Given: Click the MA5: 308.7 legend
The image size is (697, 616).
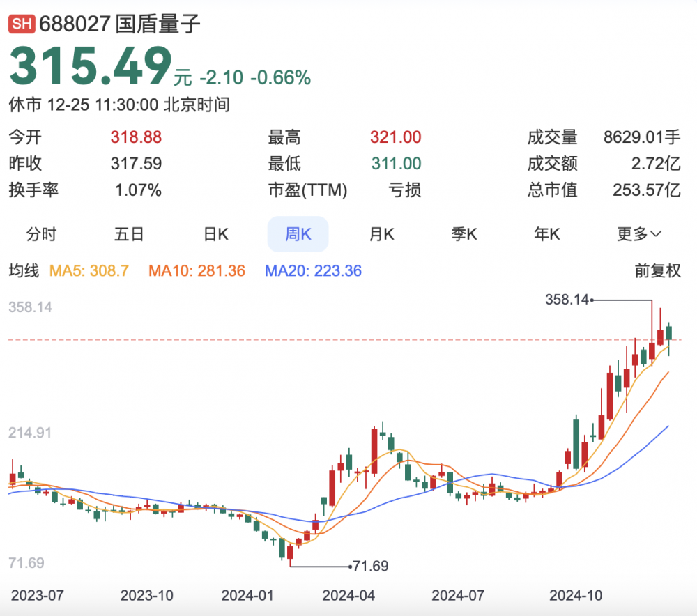Looking at the screenshot, I should tap(89, 271).
